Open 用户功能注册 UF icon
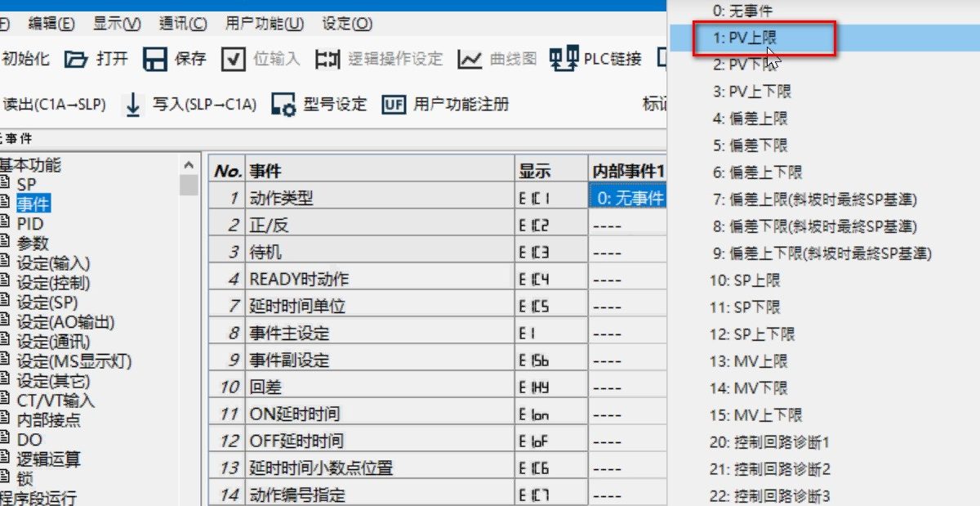 (394, 105)
